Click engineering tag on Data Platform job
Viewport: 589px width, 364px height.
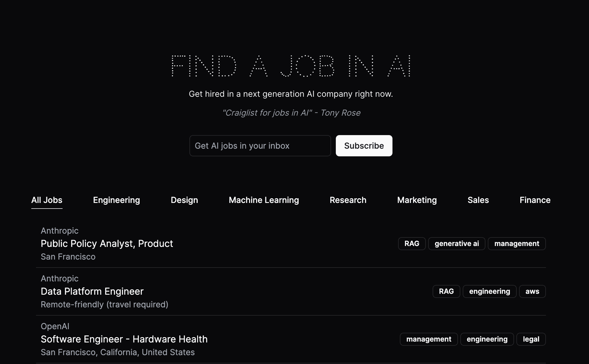click(489, 291)
